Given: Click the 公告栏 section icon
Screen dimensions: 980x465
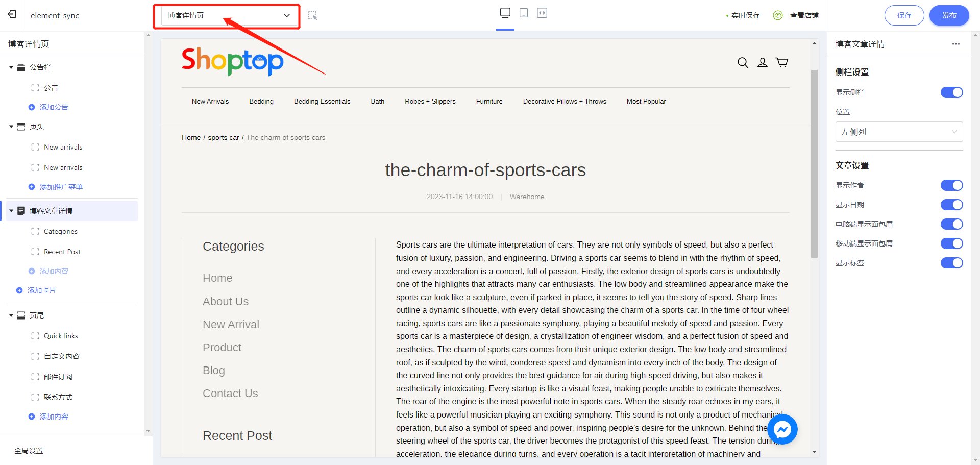Looking at the screenshot, I should click(x=21, y=67).
